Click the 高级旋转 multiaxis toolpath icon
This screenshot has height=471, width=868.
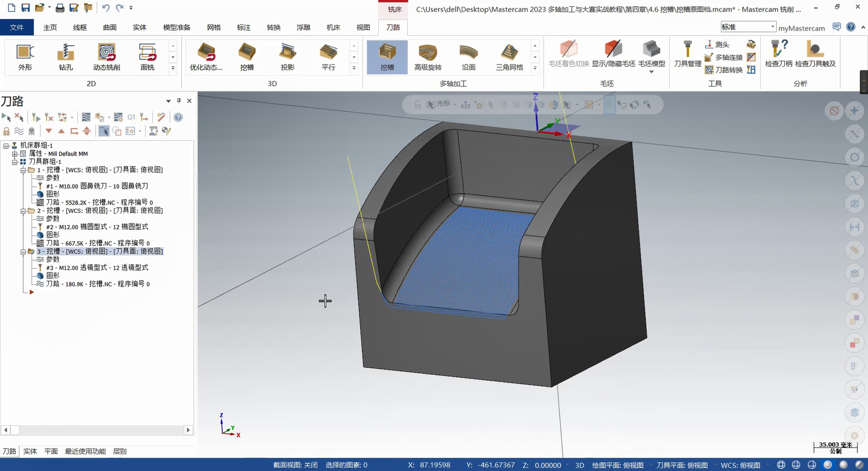[428, 56]
